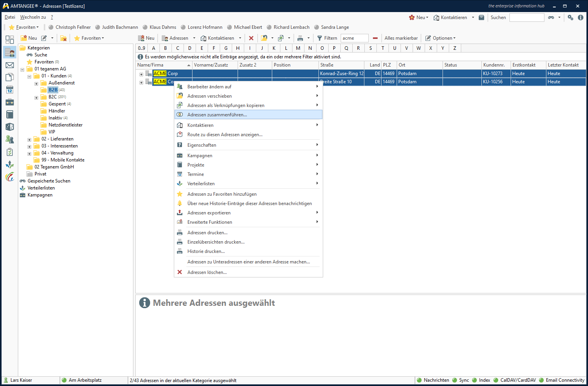This screenshot has width=588, height=386.
Task: Click the filter text field containing acme
Action: click(x=355, y=38)
